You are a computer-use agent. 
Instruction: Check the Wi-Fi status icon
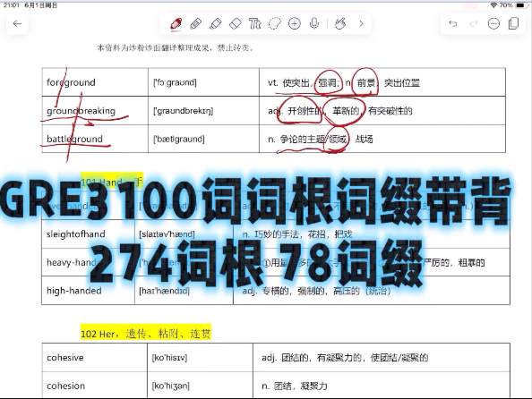(493, 5)
